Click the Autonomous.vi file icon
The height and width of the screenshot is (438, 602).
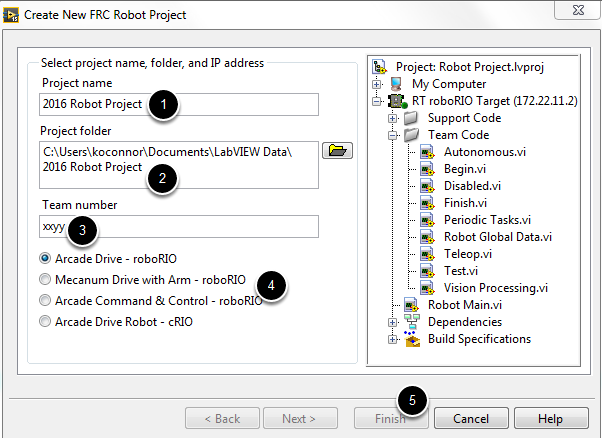(x=427, y=152)
